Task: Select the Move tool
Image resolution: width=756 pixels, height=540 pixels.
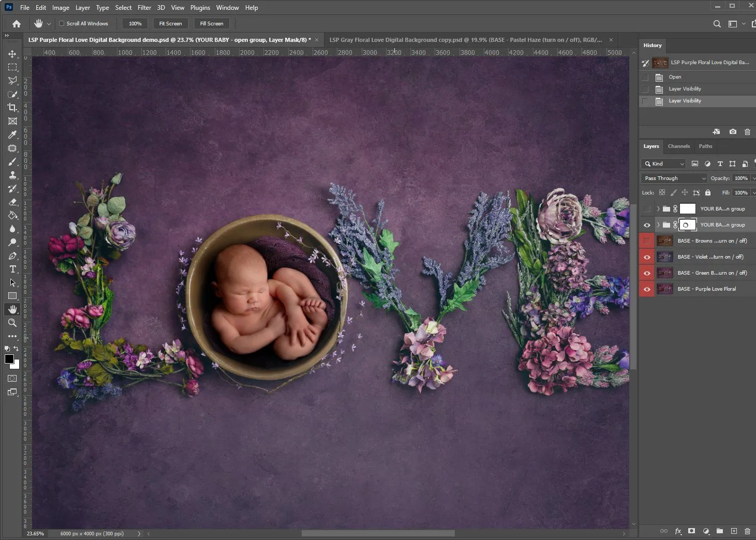Action: tap(12, 54)
